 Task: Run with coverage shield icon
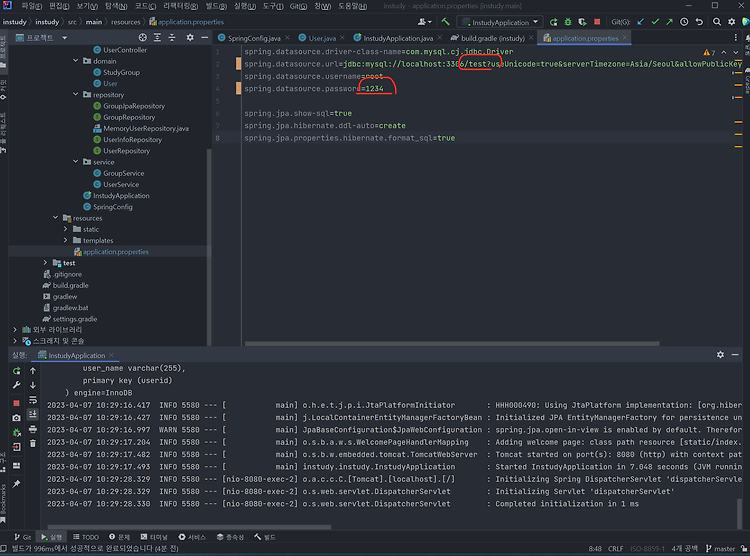click(x=582, y=22)
